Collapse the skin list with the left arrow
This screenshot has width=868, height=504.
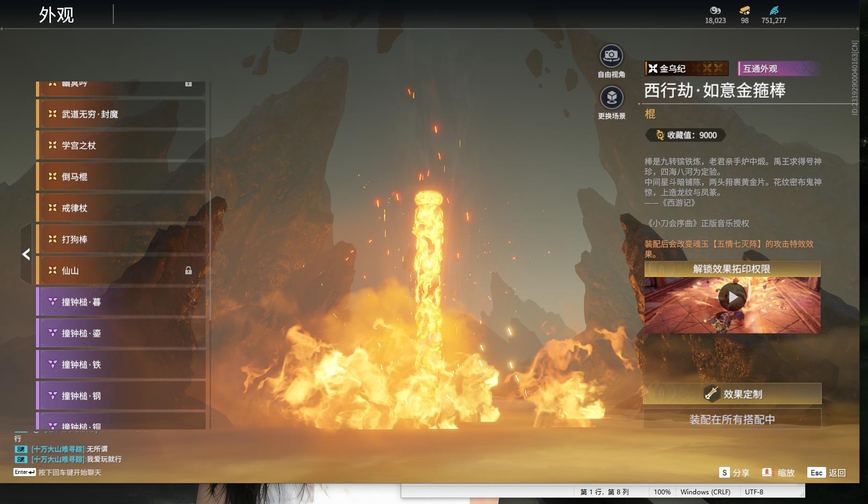click(x=26, y=254)
